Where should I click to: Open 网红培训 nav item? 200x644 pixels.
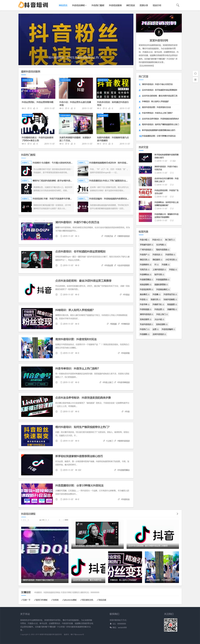[x=130, y=5]
